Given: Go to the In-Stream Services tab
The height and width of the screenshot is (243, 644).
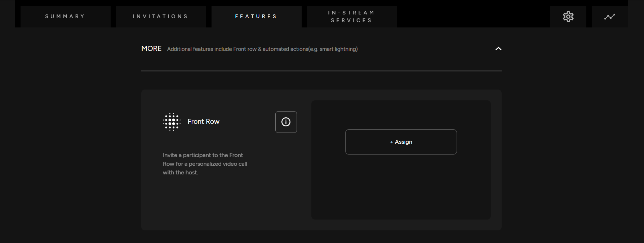Looking at the screenshot, I should 352,16.
